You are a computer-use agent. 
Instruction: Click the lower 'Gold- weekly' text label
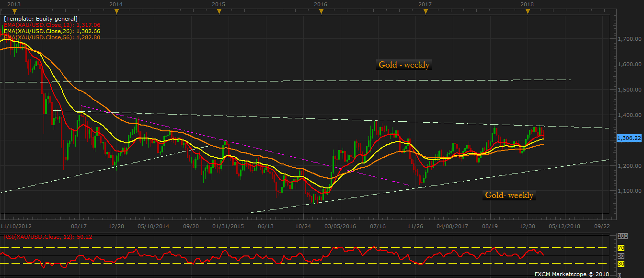click(509, 195)
